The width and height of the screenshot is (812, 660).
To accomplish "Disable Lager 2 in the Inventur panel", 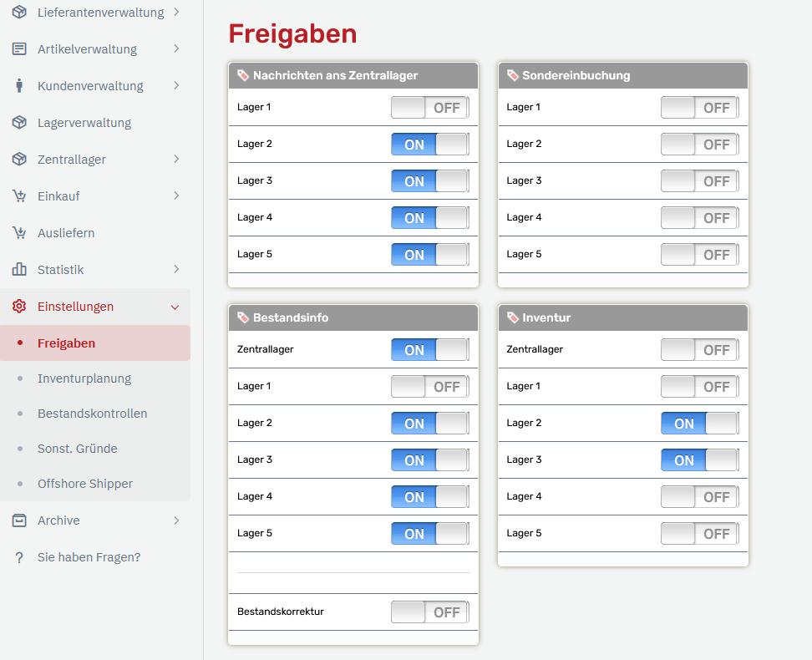I will [x=699, y=424].
